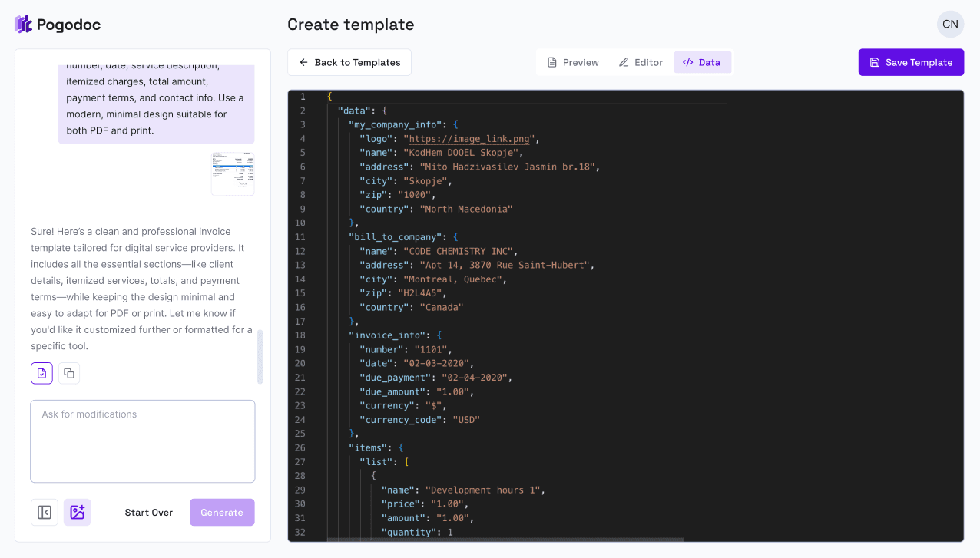Click the Preview document icon
980x558 pixels.
click(551, 62)
